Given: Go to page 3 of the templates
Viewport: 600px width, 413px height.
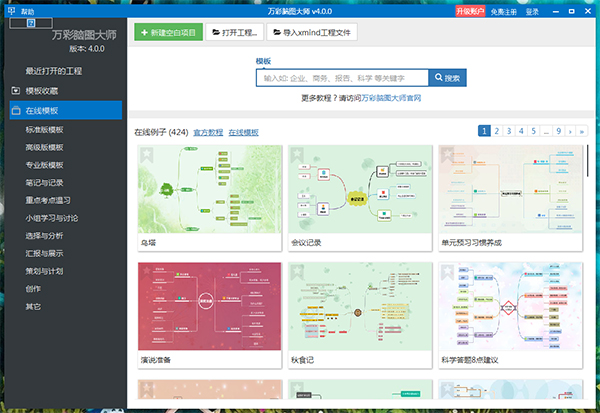Looking at the screenshot, I should point(509,131).
